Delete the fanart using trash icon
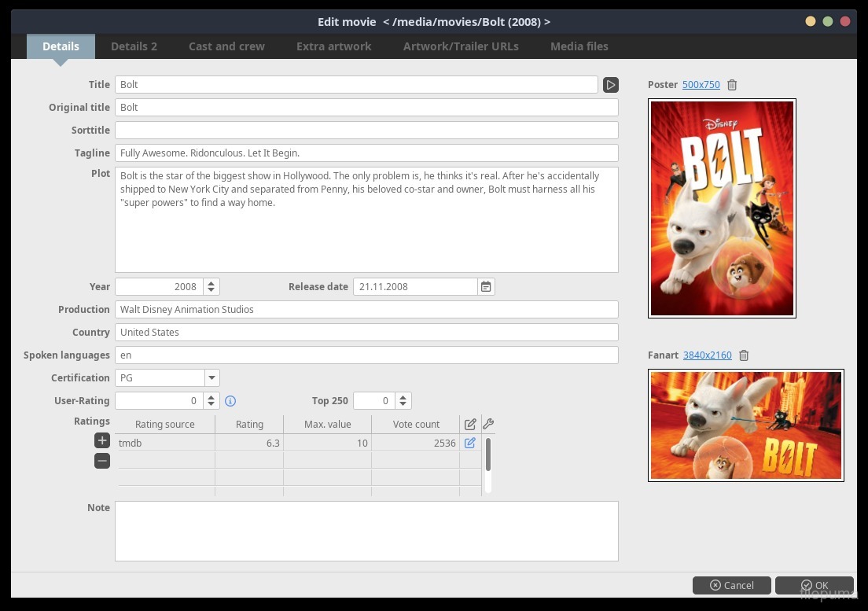The image size is (868, 611). pos(744,355)
